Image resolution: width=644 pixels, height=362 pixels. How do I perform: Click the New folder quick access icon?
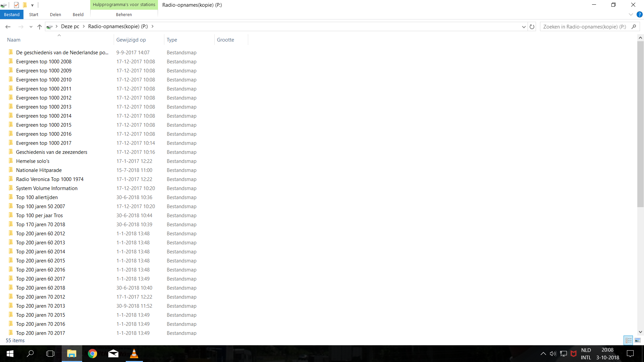24,5
